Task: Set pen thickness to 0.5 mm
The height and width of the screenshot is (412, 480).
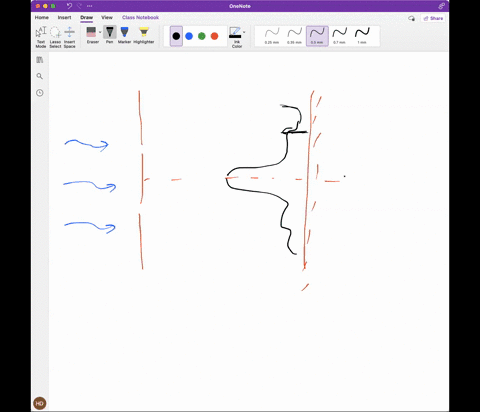Action: [x=317, y=36]
